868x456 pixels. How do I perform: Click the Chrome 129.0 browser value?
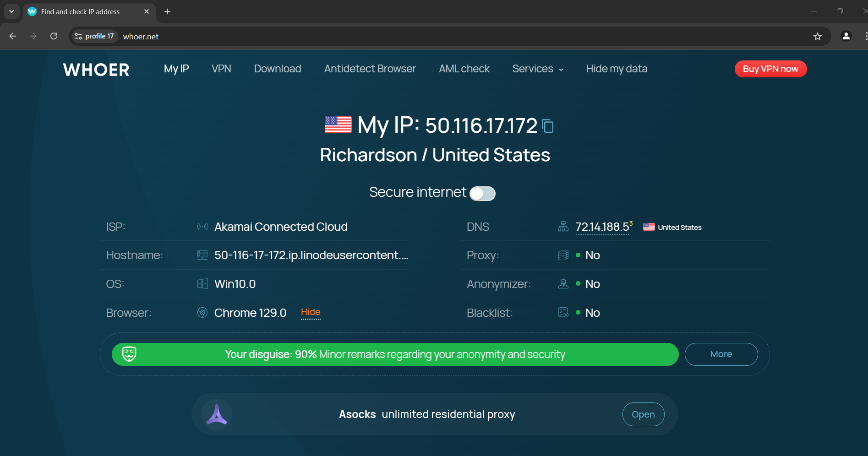point(250,313)
